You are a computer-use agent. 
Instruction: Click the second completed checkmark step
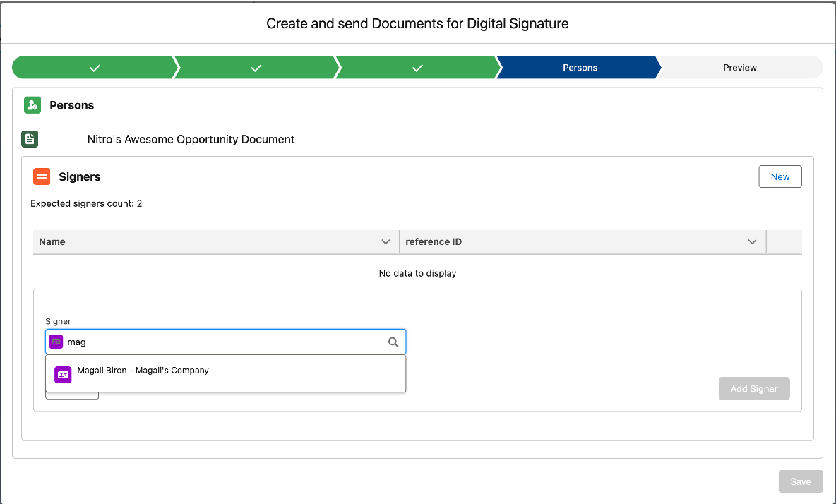(256, 68)
